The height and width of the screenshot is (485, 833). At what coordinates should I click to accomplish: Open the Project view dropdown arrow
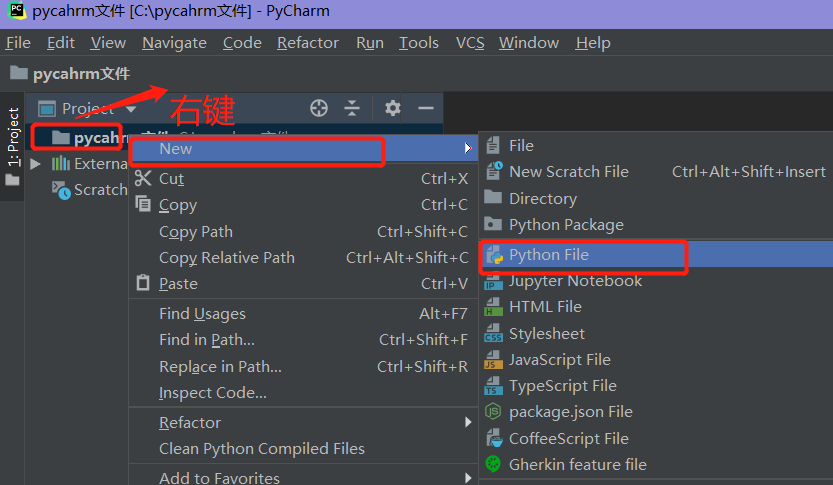[131, 109]
